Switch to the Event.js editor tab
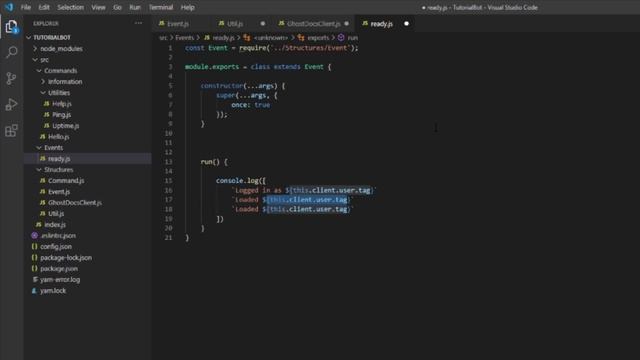 click(178, 24)
